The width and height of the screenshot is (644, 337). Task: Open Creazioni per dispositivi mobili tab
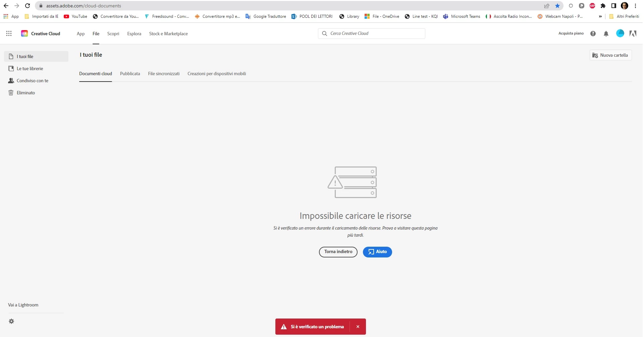click(217, 74)
